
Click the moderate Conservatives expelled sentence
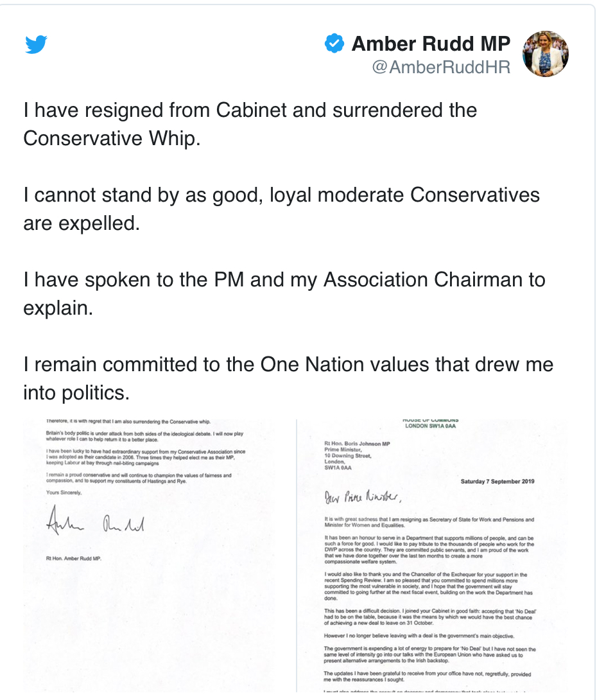pyautogui.click(x=282, y=209)
